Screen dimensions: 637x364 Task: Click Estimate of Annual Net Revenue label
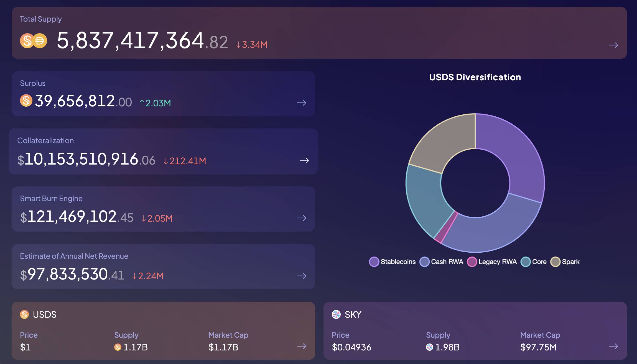coord(74,256)
